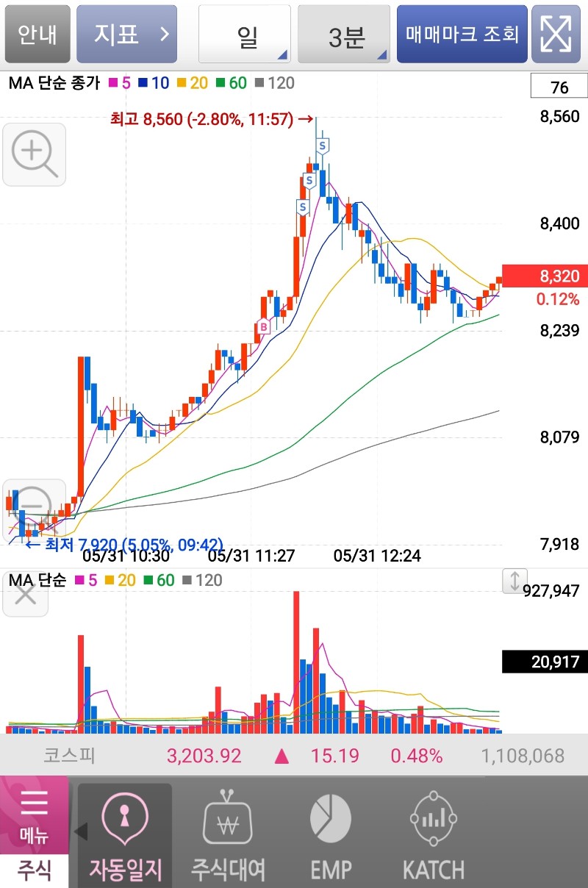Image resolution: width=588 pixels, height=888 pixels.
Task: Open the 3분 interval dropdown
Action: pos(344,34)
